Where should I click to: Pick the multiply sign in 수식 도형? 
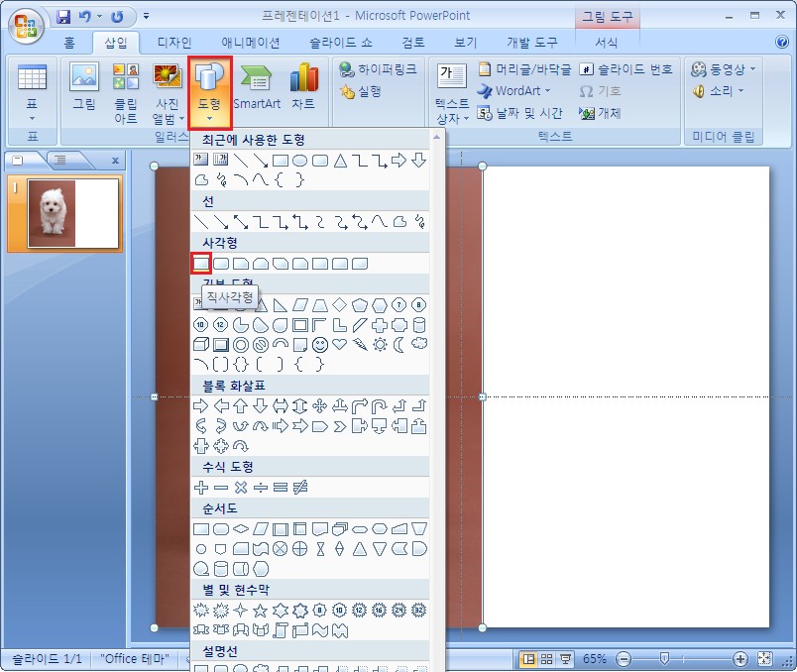(x=241, y=488)
